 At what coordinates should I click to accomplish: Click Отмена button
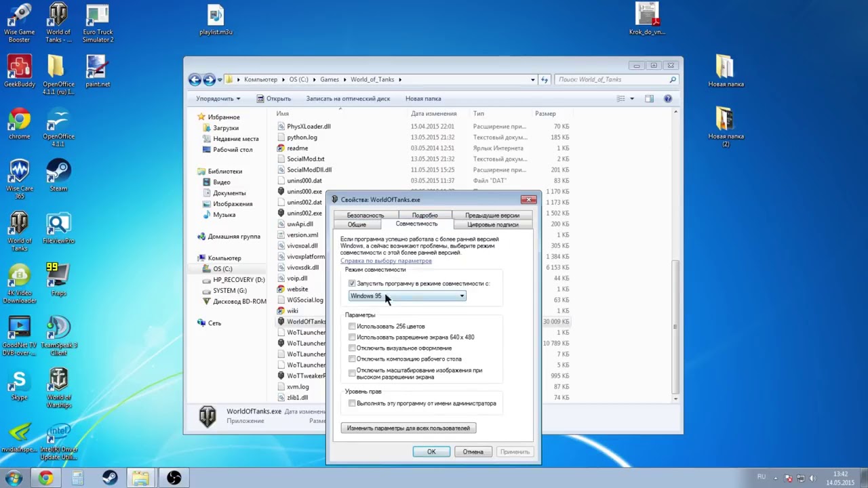(x=473, y=451)
